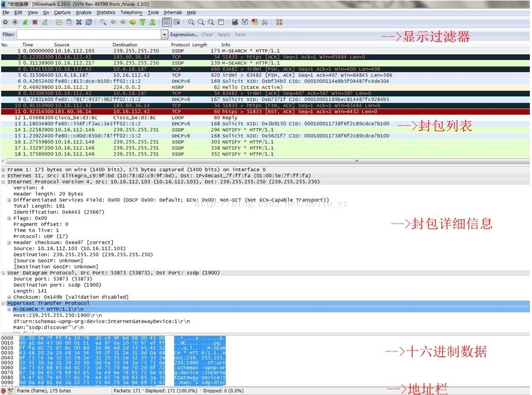
Task: Jump to the last packet
Action: coord(152,22)
